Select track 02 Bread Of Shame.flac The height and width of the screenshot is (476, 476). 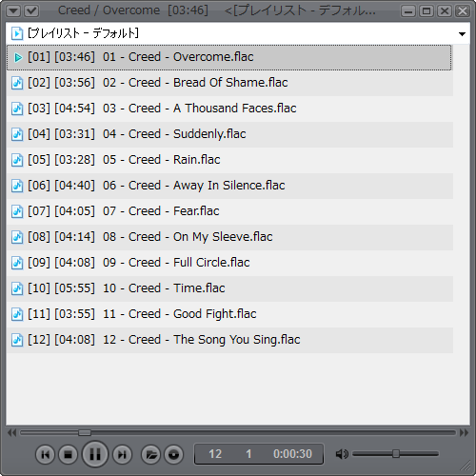tap(229, 83)
